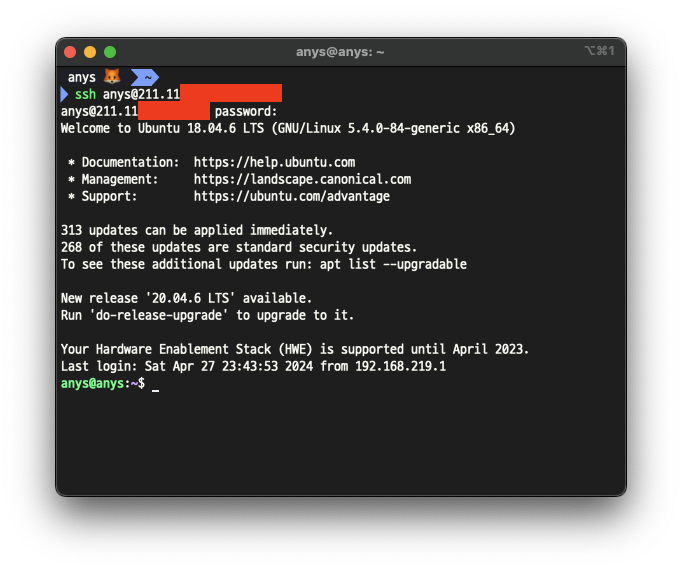
Task: Click the 'Documentation:' label
Action: pos(130,162)
